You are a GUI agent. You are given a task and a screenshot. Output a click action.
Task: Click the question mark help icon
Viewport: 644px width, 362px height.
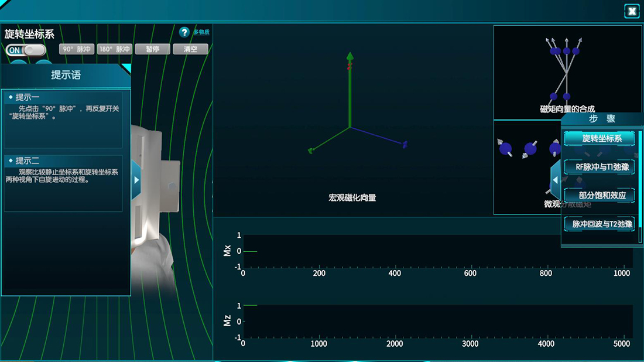184,32
